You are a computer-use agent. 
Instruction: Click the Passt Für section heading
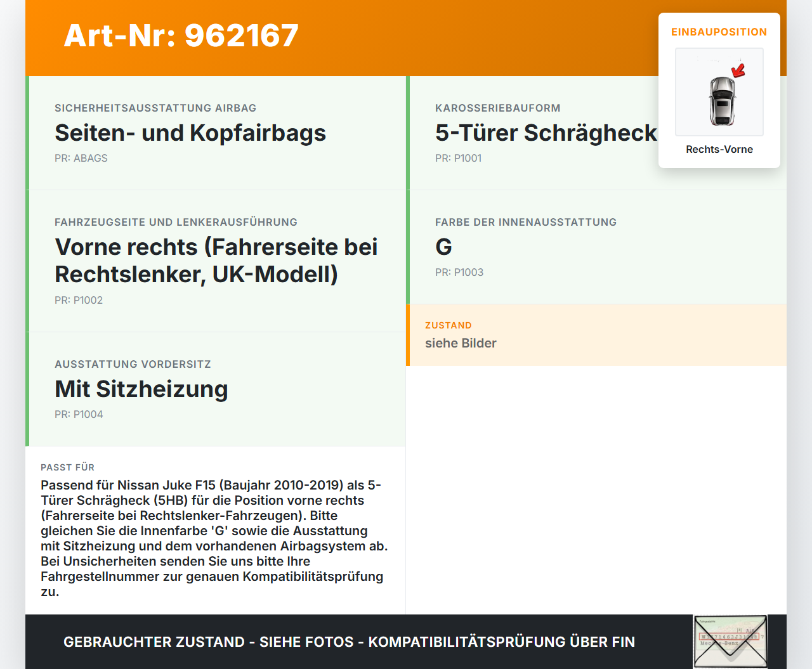(x=67, y=467)
